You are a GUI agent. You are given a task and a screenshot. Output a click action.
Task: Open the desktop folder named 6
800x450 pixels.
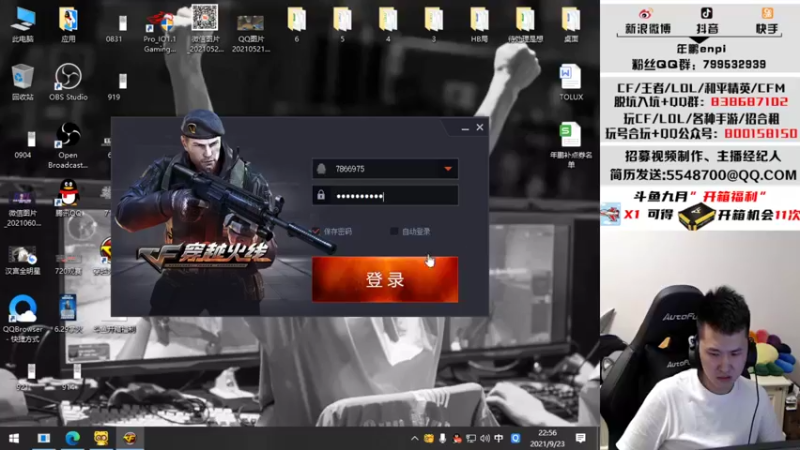[296, 24]
